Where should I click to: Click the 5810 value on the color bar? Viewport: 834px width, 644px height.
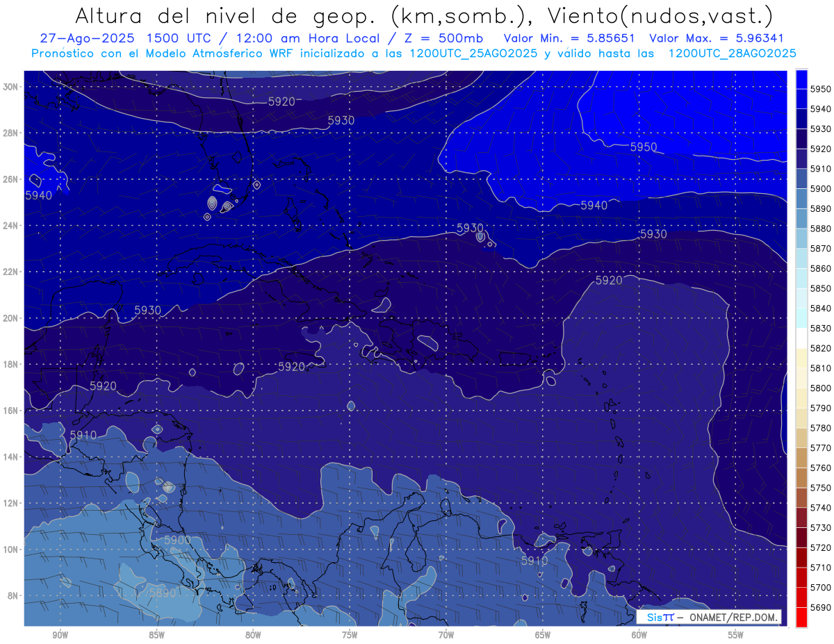click(x=820, y=368)
